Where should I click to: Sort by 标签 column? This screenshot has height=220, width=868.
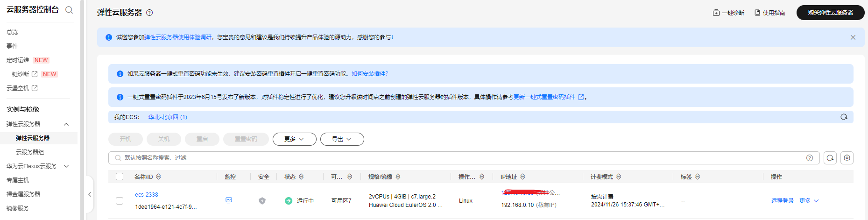(698, 177)
